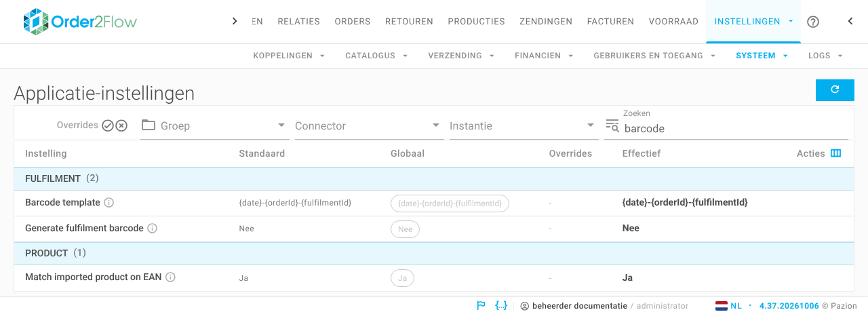
Task: Click the search filter icon near Zoeken
Action: coord(612,125)
